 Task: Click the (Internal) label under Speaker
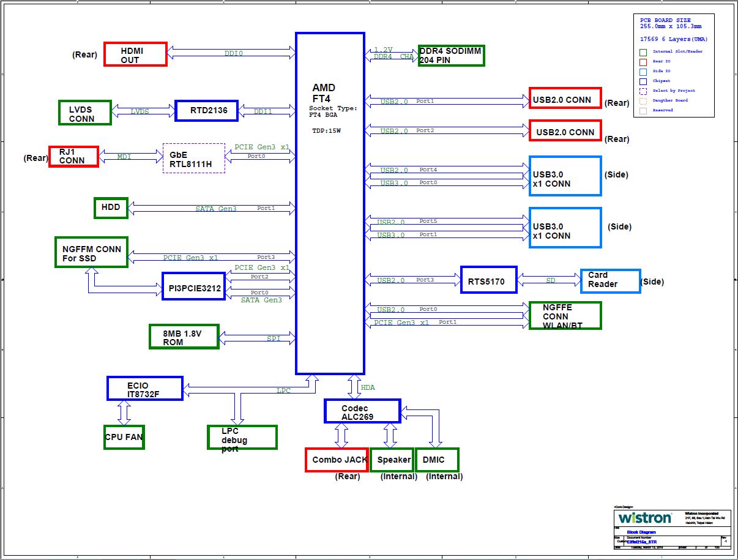point(398,476)
